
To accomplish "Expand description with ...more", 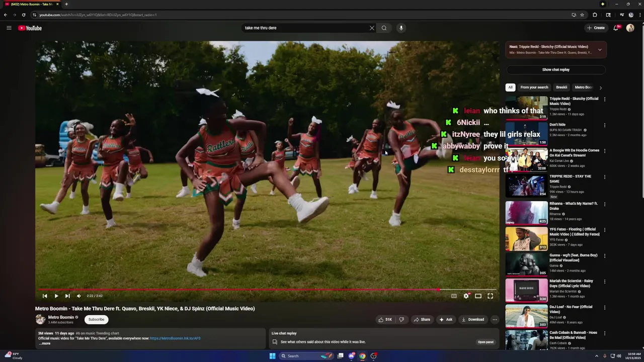I will (x=45, y=343).
